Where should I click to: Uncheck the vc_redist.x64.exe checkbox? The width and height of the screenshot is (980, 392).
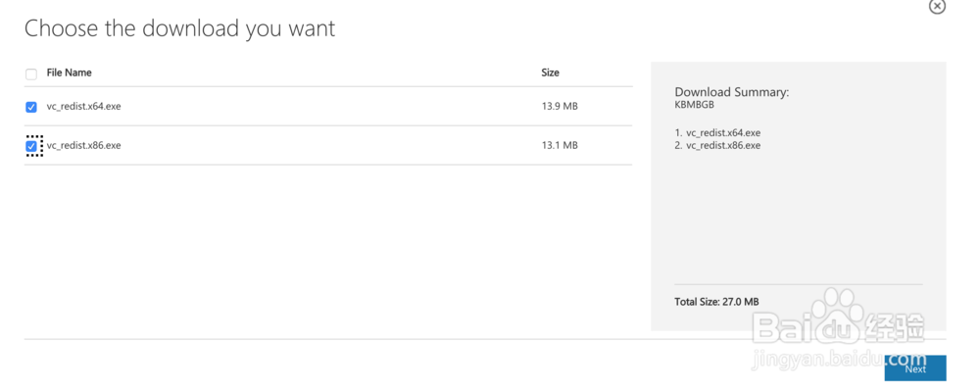coord(31,107)
